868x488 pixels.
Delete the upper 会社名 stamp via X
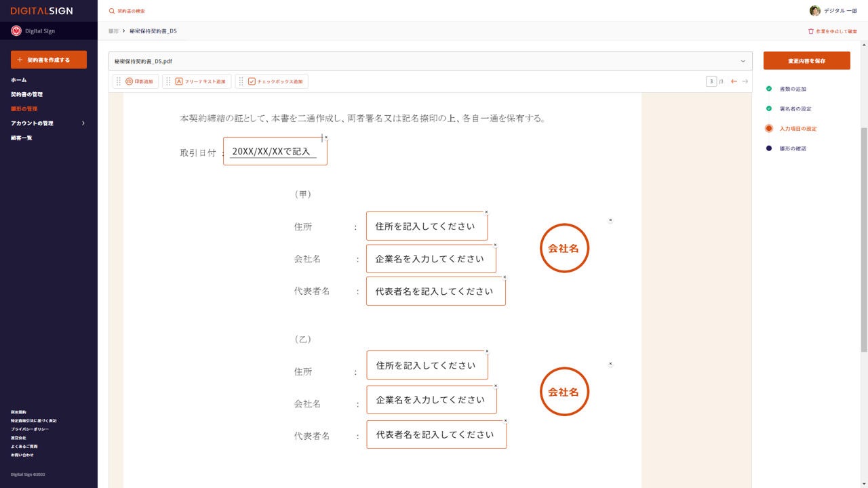point(610,220)
